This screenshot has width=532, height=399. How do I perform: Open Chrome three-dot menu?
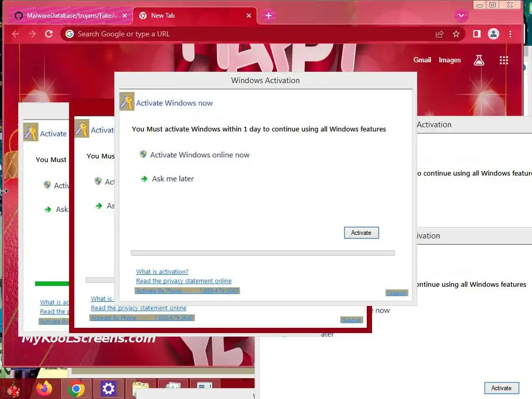click(x=510, y=34)
